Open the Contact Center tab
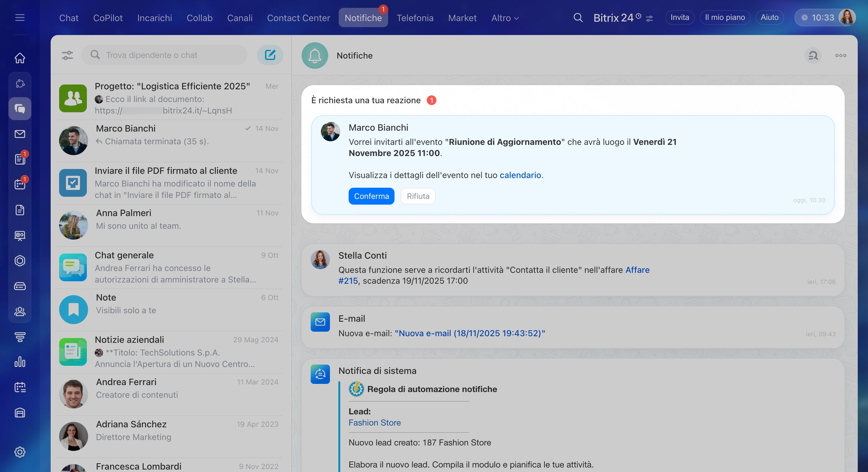This screenshot has height=472, width=868. point(298,18)
